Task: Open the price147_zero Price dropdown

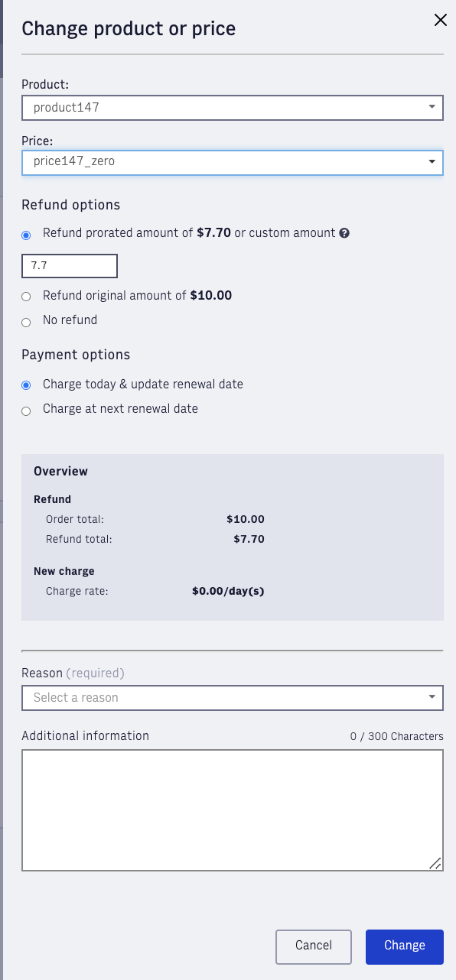Action: (x=233, y=162)
